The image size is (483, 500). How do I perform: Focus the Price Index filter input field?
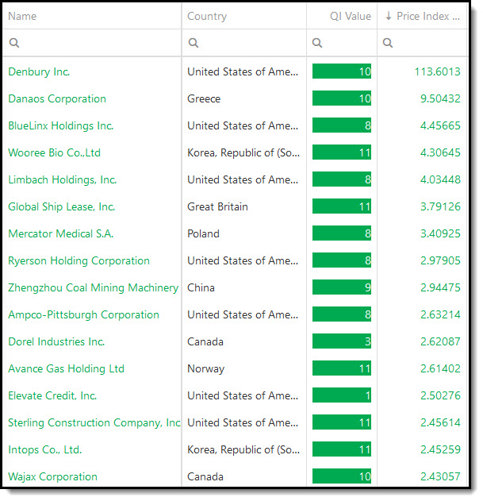click(422, 43)
